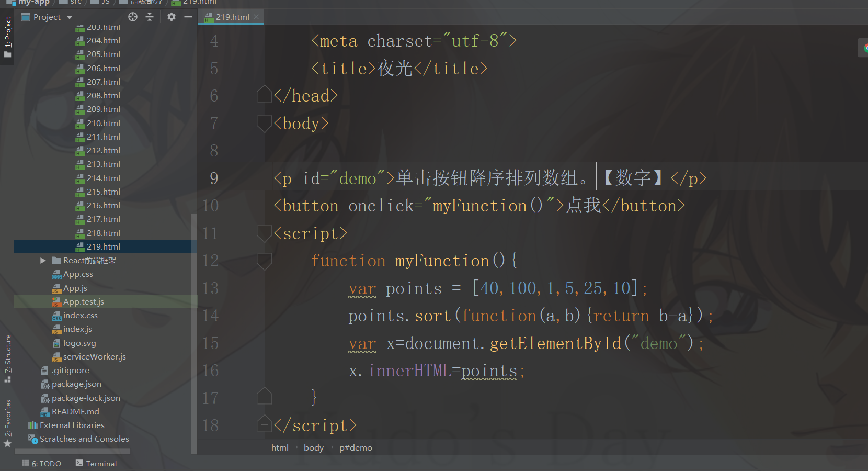Open 210.html in project tree
The height and width of the screenshot is (471, 868).
(98, 123)
